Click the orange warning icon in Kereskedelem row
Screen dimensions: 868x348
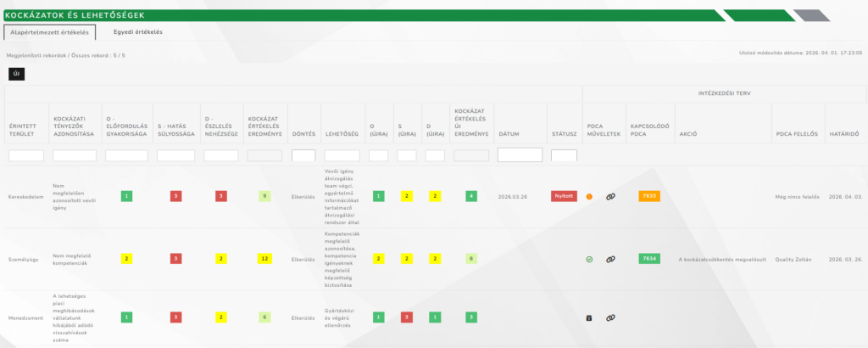tap(589, 196)
